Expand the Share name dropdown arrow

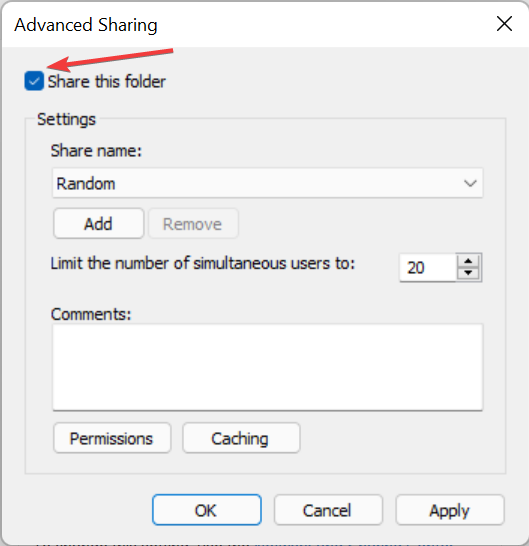(x=470, y=183)
